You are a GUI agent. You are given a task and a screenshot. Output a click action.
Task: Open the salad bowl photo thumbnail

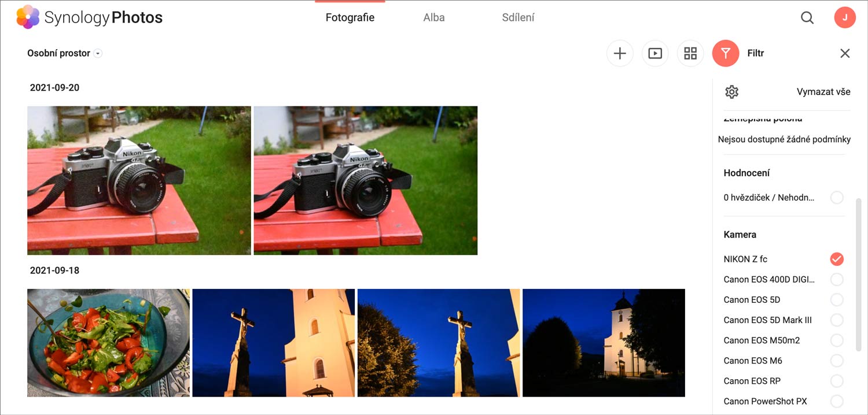tap(108, 343)
